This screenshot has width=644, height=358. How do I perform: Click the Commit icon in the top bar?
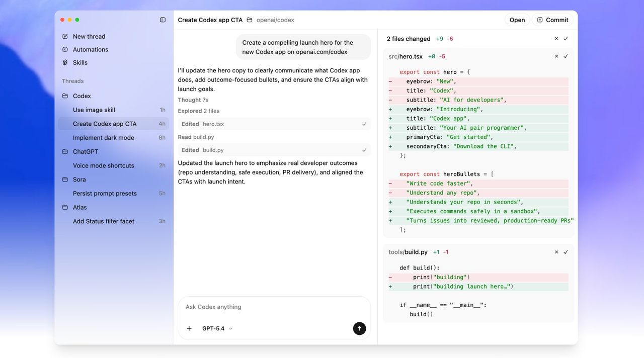click(540, 20)
